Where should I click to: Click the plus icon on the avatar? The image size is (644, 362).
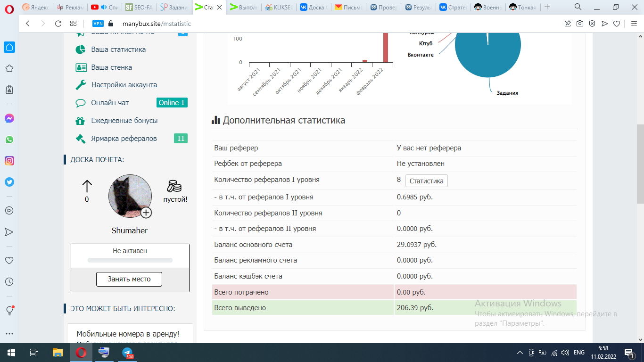(x=147, y=213)
